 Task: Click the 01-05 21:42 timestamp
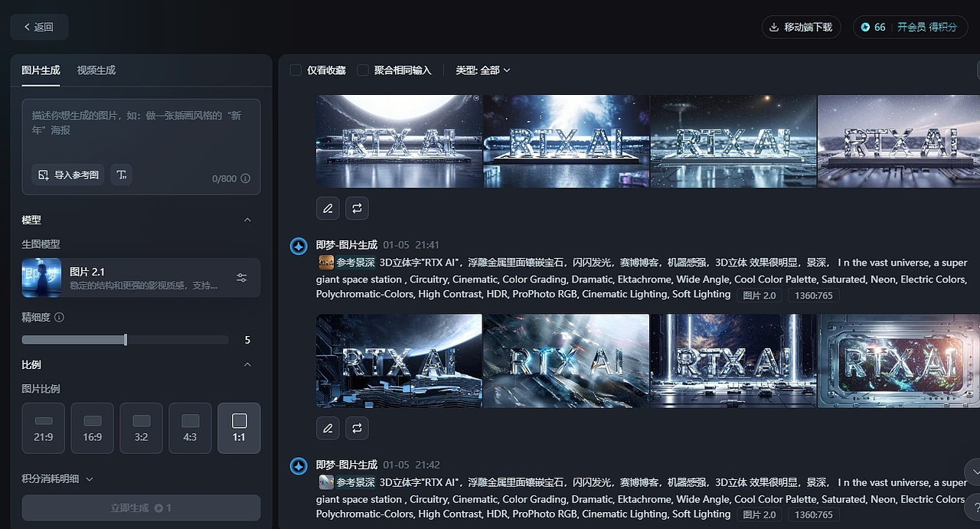pyautogui.click(x=411, y=465)
